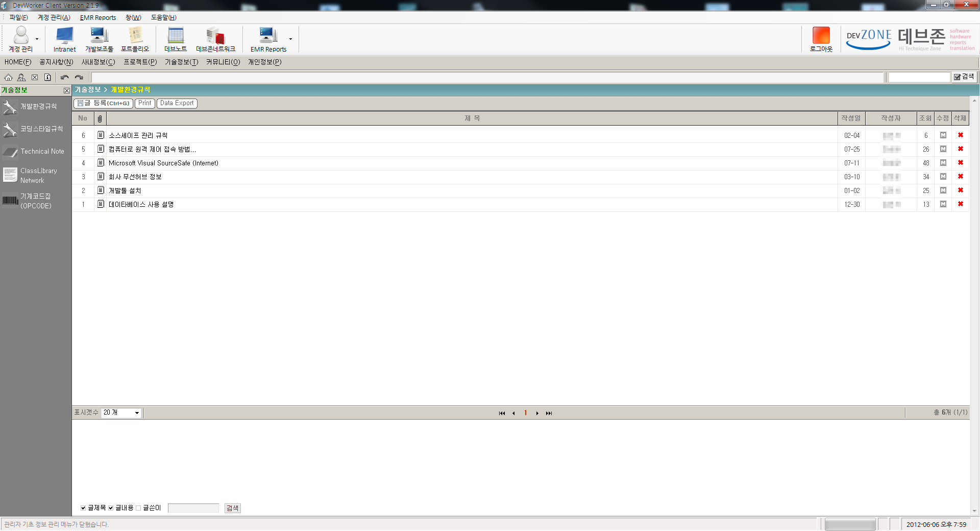Viewport: 980px width, 531px height.
Task: Click the delete X for 컴퓨터로 원격 제어 row
Action: [961, 149]
